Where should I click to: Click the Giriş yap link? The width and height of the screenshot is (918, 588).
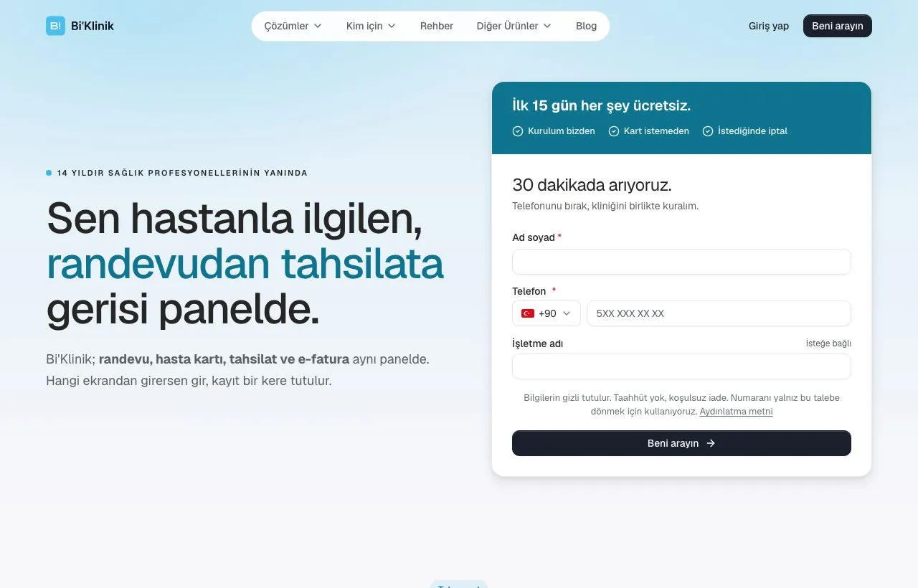coord(769,26)
